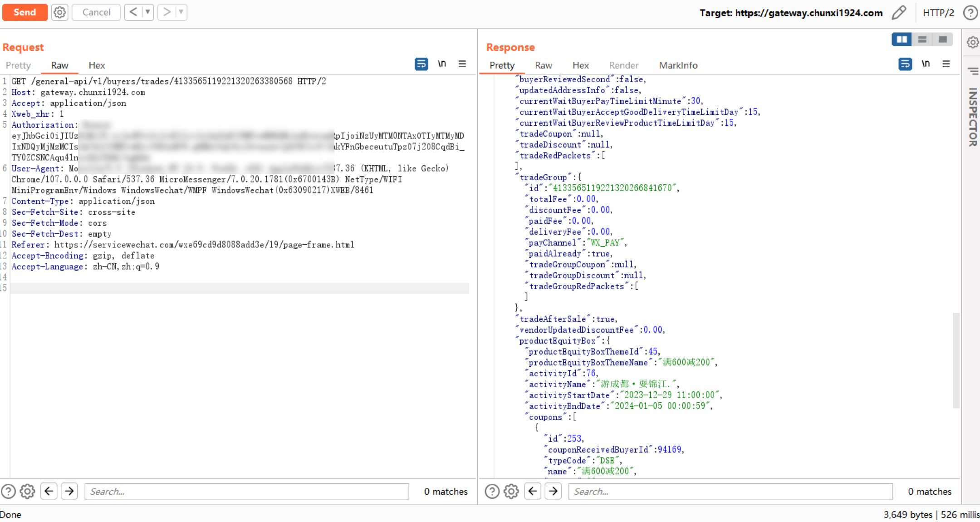
Task: Open the request Hex tab
Action: coord(97,65)
